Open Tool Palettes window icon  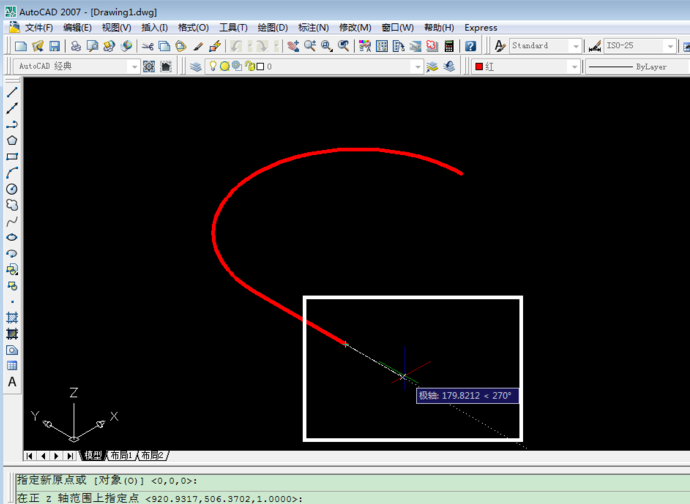tap(399, 46)
